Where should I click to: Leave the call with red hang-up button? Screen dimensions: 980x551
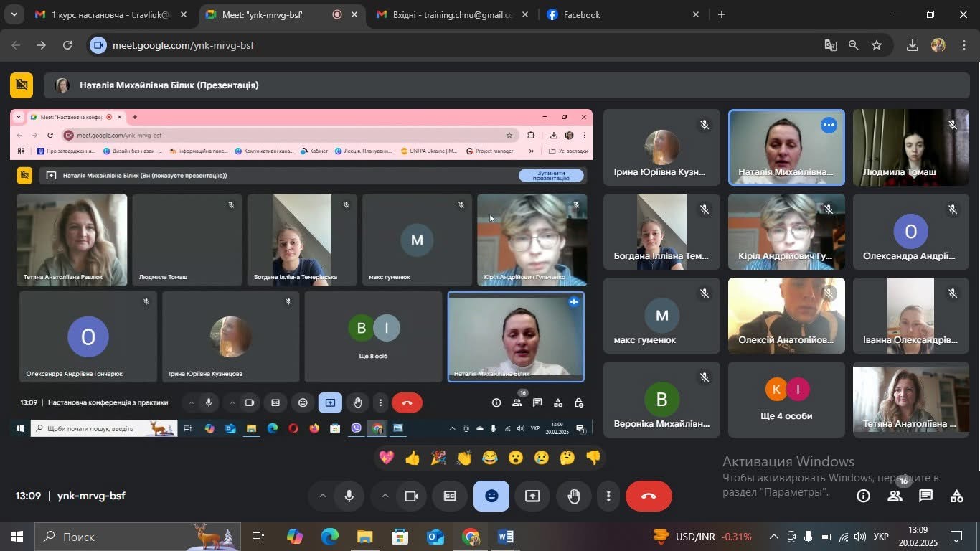(x=649, y=496)
